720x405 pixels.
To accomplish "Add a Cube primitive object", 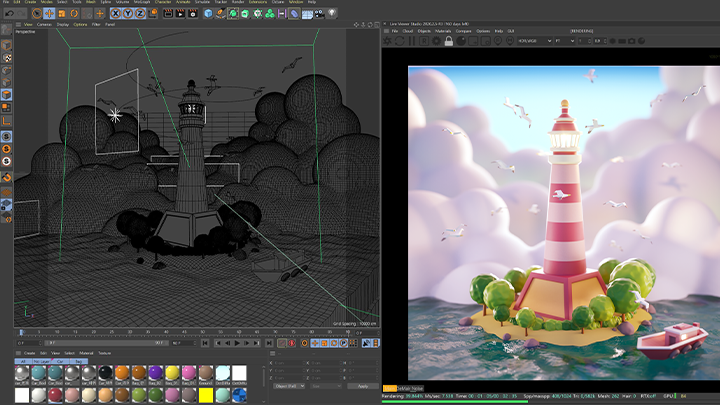I will click(x=208, y=14).
